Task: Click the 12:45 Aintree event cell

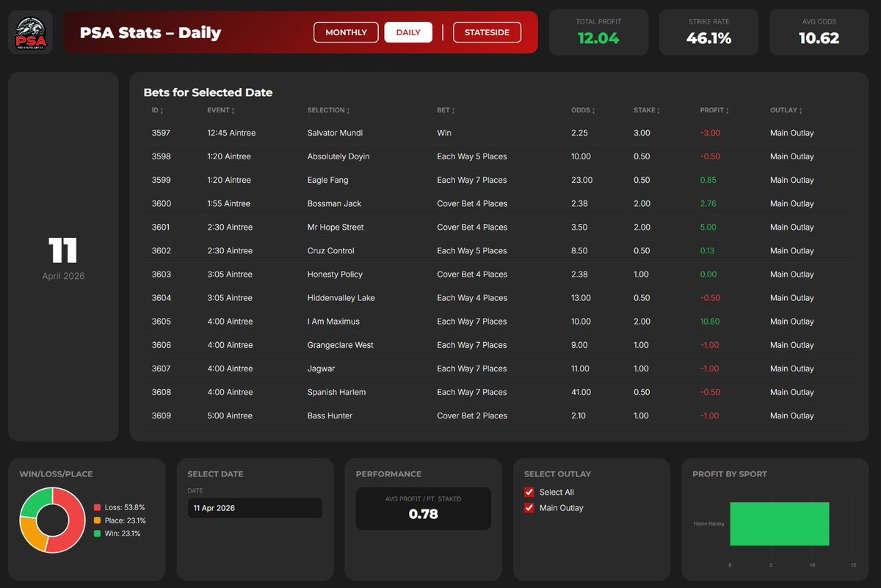Action: pos(231,133)
